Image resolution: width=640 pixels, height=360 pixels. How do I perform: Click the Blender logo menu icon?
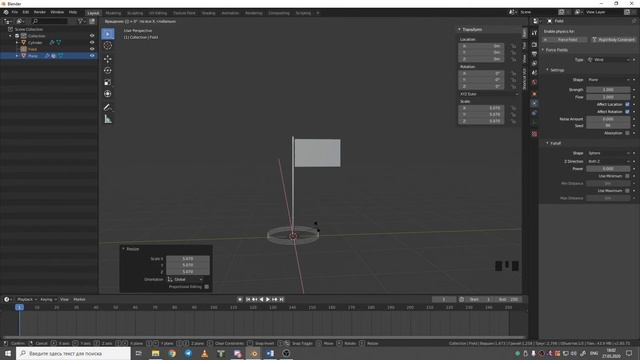pos(6,13)
